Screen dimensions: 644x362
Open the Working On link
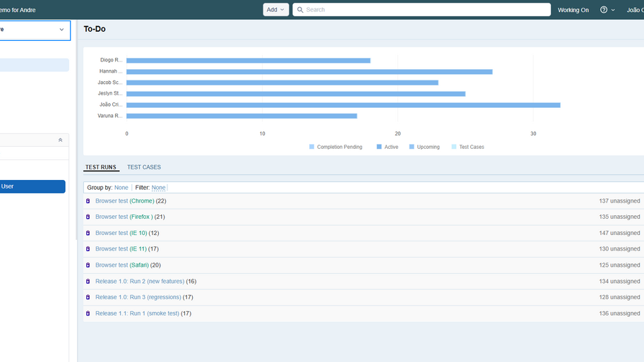[573, 10]
